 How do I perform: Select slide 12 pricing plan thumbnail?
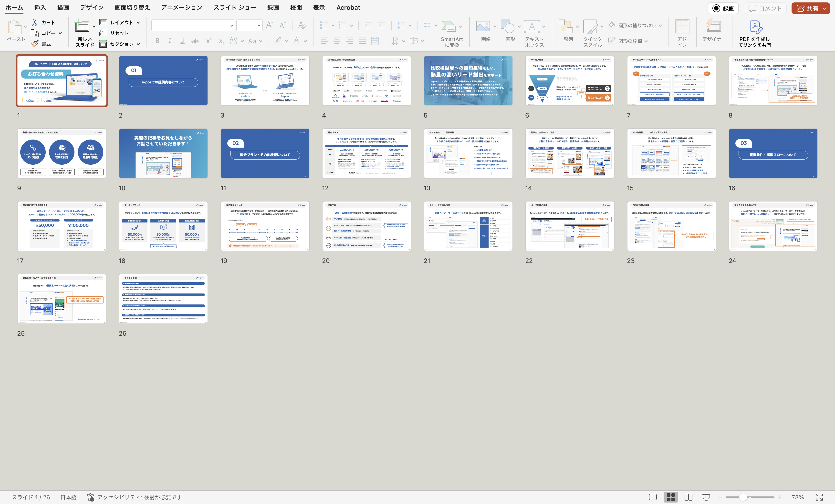click(x=366, y=153)
